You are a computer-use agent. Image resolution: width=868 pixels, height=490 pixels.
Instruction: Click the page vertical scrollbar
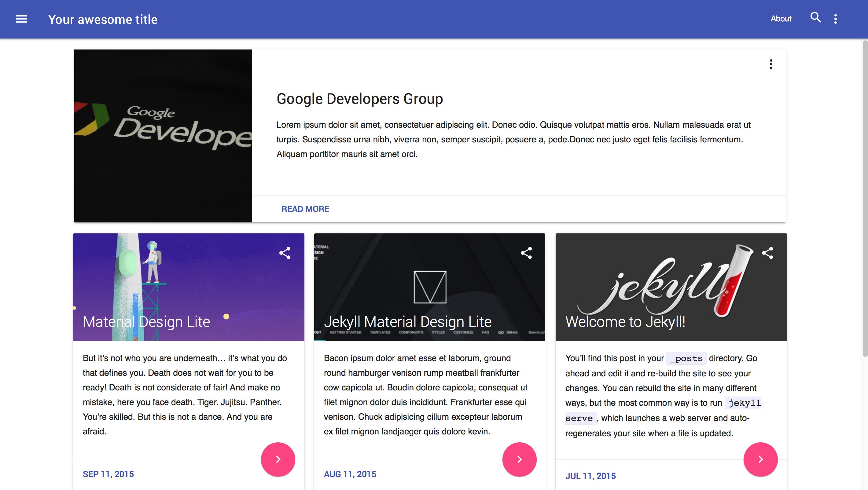[x=865, y=198]
